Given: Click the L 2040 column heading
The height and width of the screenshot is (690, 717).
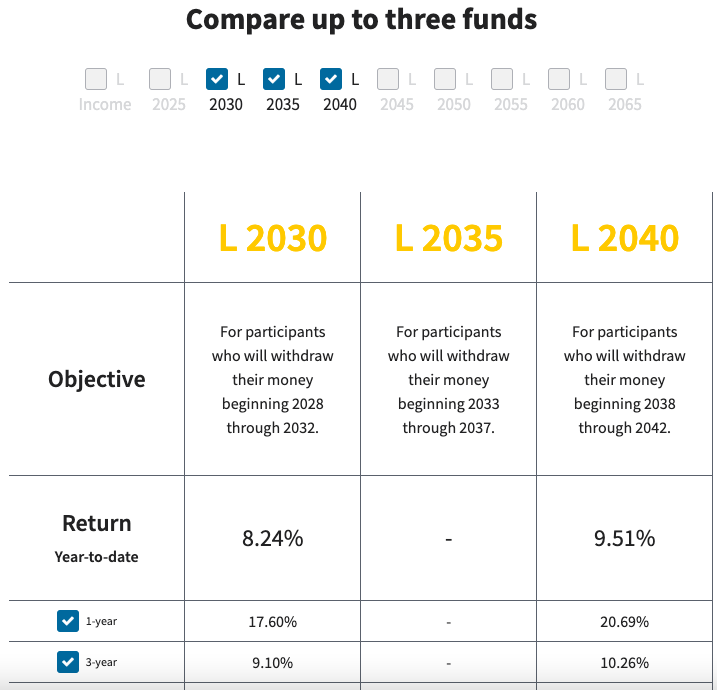Looking at the screenshot, I should point(625,238).
